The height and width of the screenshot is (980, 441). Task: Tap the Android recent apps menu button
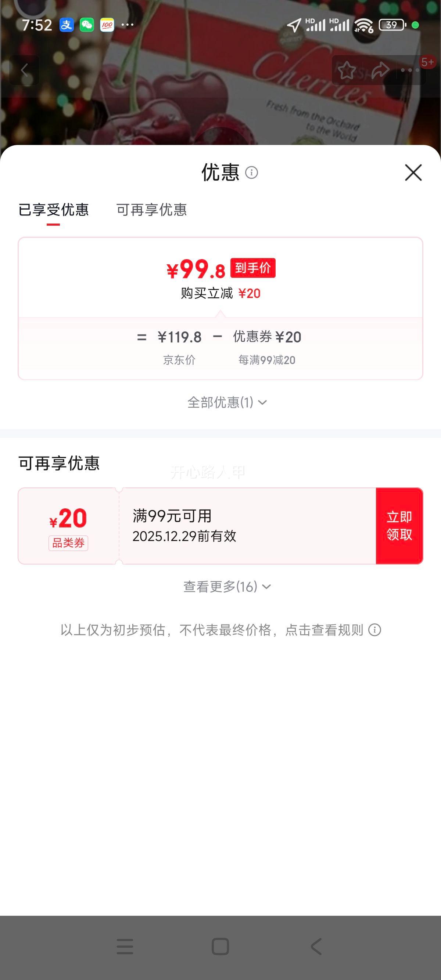click(x=125, y=947)
